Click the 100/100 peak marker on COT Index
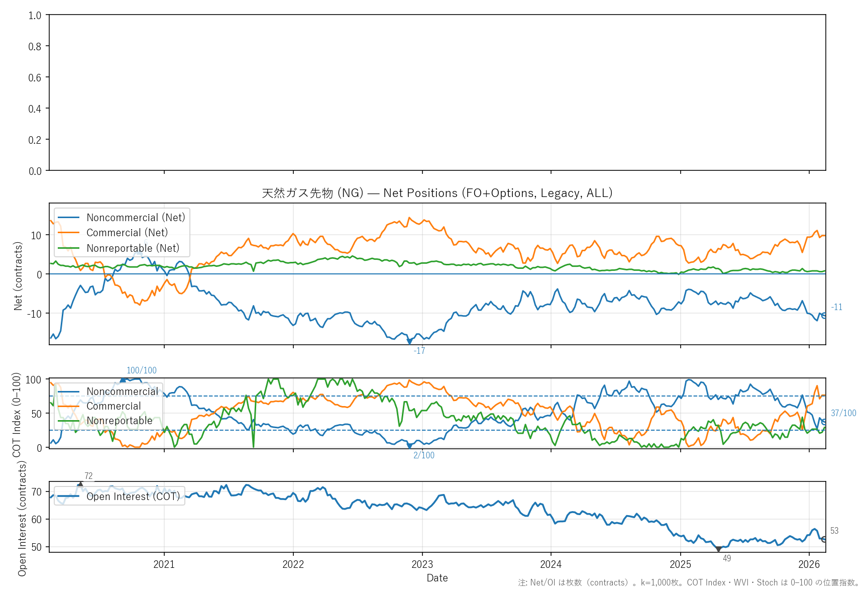Image resolution: width=868 pixels, height=593 pixels. point(123,380)
